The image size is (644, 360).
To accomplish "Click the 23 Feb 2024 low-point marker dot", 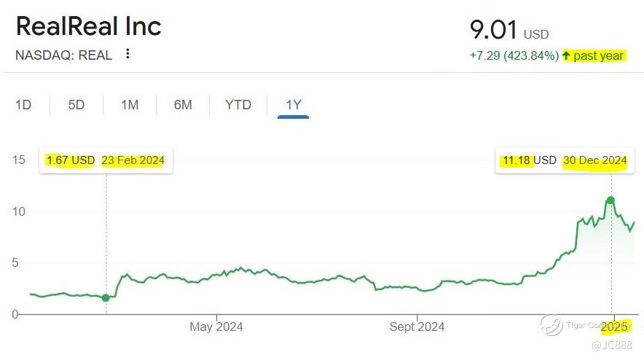I will coord(106,297).
